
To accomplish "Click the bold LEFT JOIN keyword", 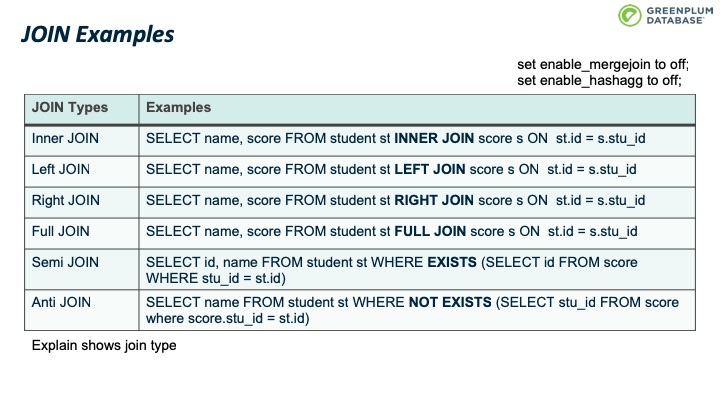I will 430,169.
